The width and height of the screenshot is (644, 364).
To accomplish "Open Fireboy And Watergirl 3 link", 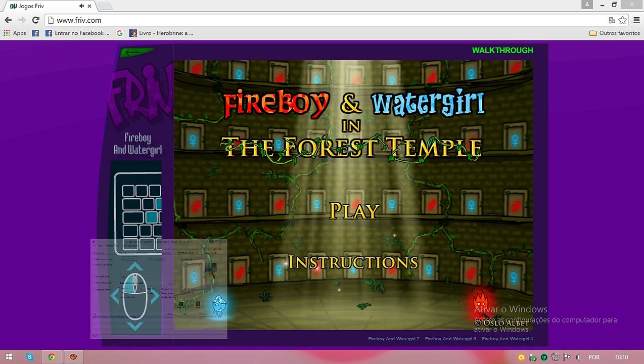I will 451,339.
